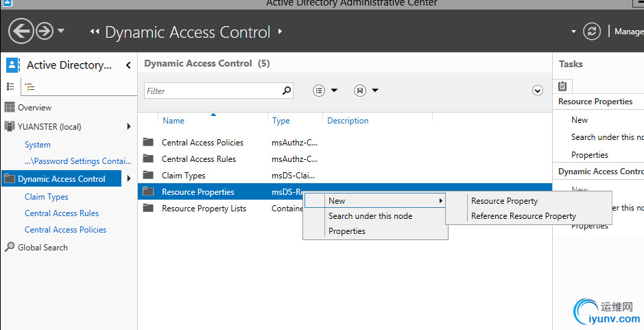This screenshot has width=644, height=330.
Task: Open Central Access Rules navigation link
Action: point(62,213)
